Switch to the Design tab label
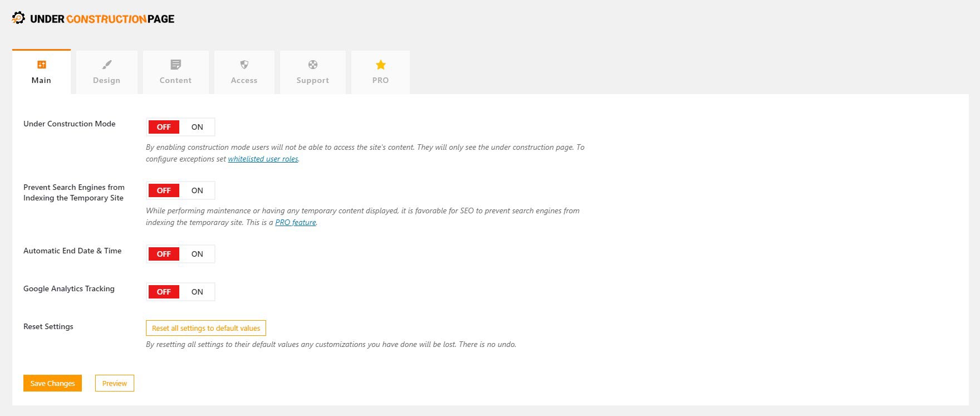This screenshot has width=980, height=416. point(107,80)
